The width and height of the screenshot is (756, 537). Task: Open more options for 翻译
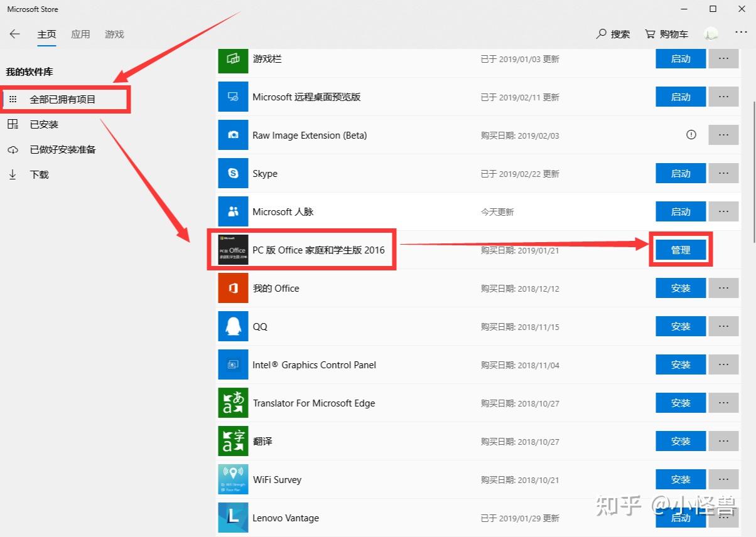[x=723, y=442]
